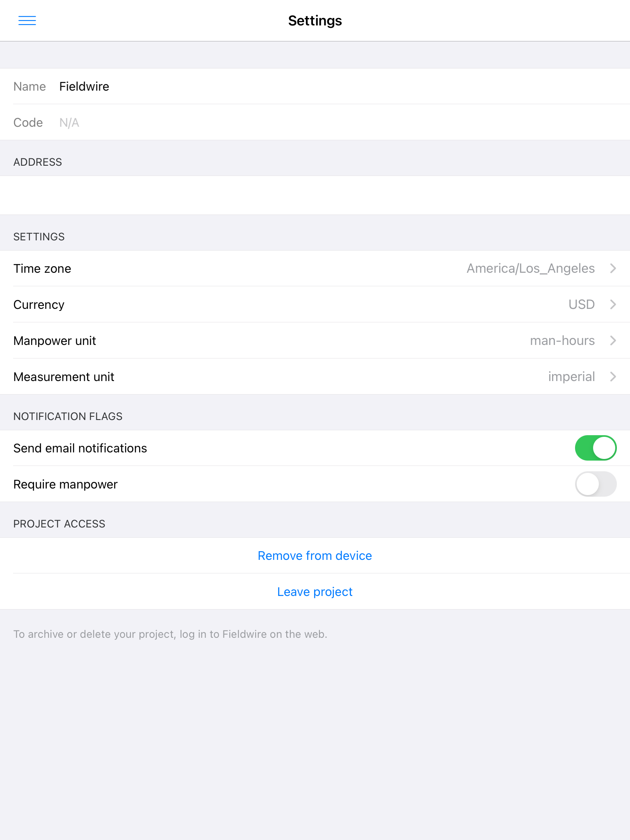Image resolution: width=630 pixels, height=840 pixels.
Task: Click the empty Address field
Action: (x=315, y=195)
